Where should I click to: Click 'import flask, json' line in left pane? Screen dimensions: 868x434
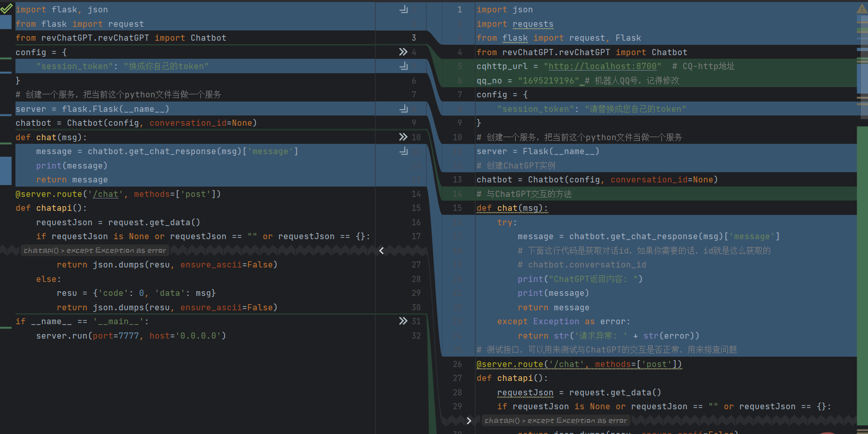tap(62, 9)
